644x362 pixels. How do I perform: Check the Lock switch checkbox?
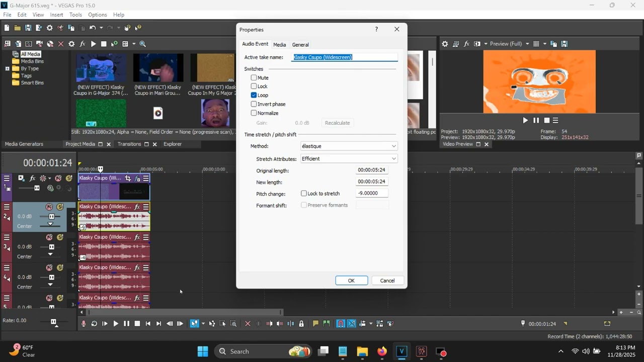tap(254, 86)
